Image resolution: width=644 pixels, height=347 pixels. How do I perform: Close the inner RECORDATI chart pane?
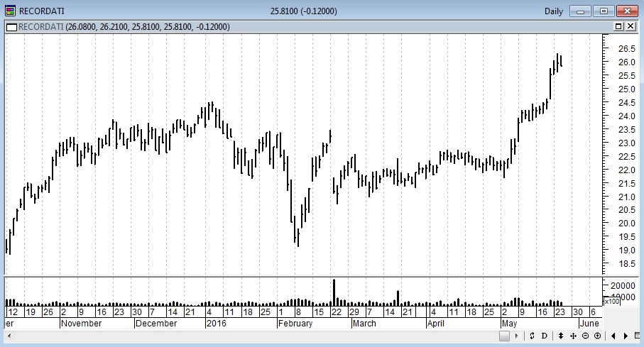pyautogui.click(x=631, y=26)
